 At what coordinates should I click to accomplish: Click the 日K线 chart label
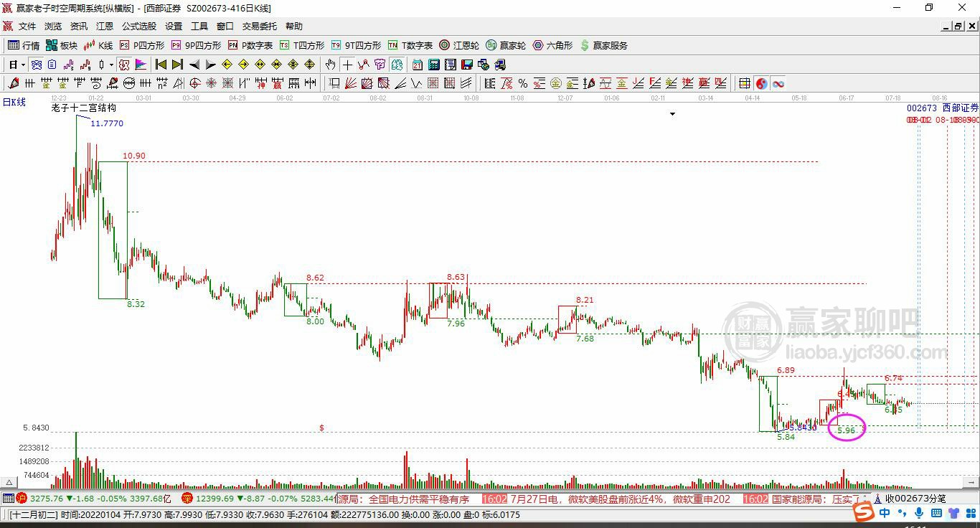pos(14,102)
